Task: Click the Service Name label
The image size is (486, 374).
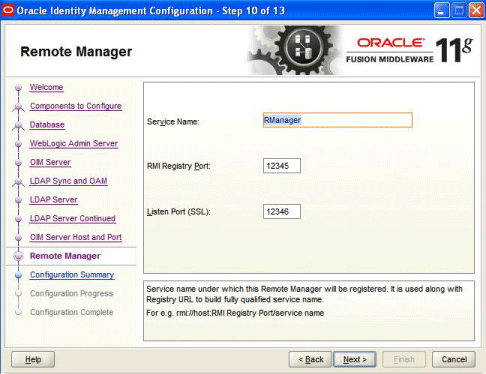Action: click(x=173, y=122)
